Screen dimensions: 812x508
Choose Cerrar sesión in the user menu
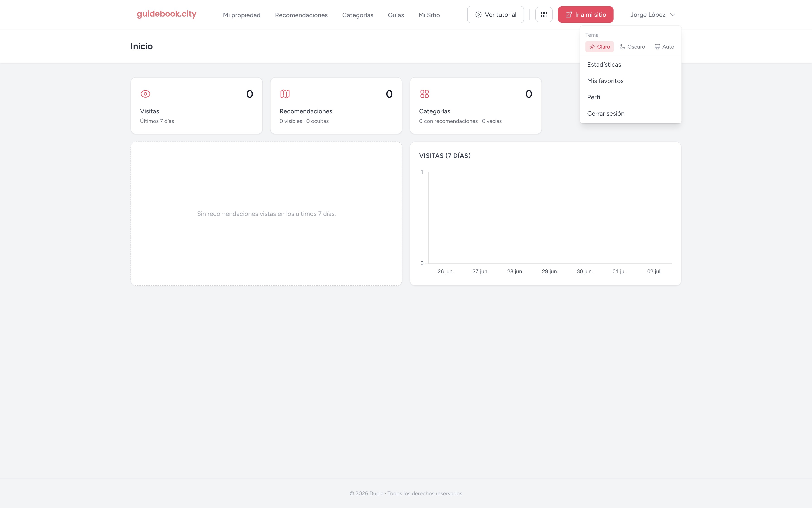pos(631,114)
